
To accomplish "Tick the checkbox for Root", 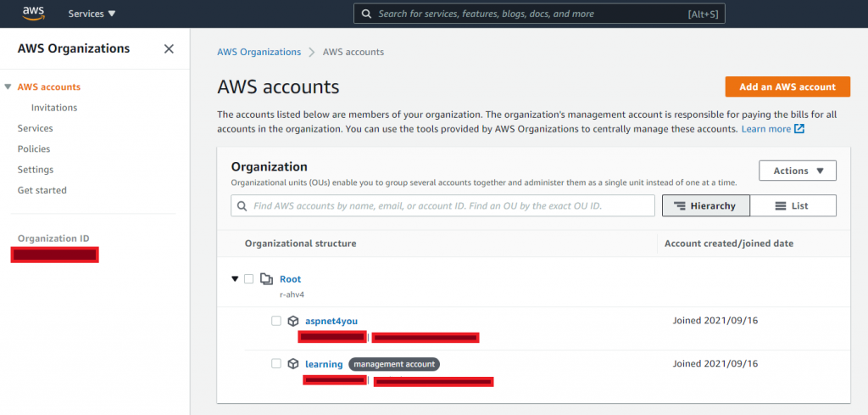I will [x=248, y=278].
